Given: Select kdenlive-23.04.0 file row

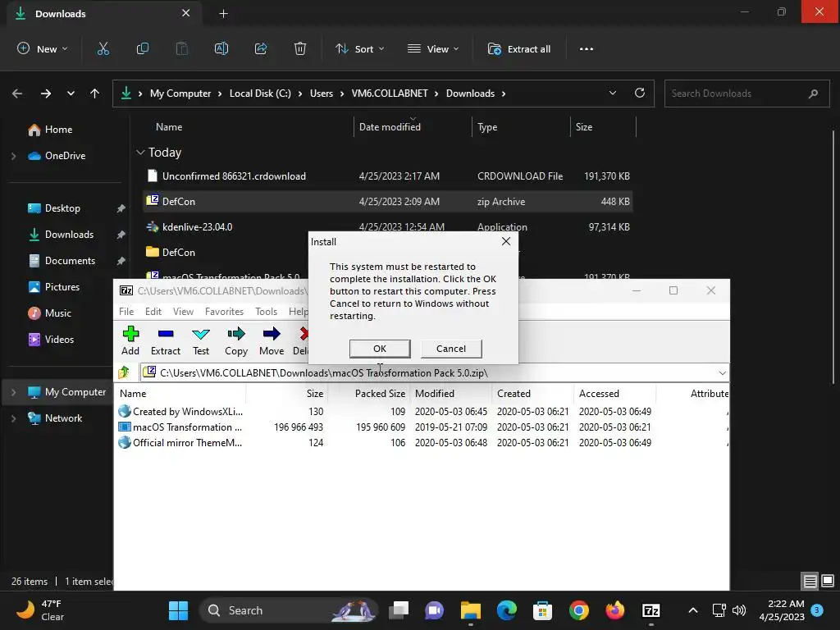Looking at the screenshot, I should (388, 227).
